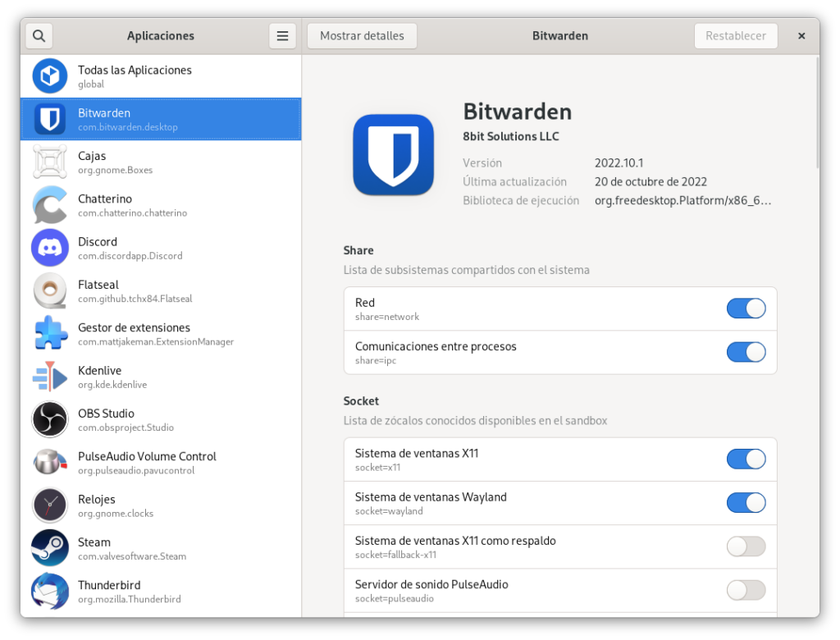Enable Servidor de sonido PulseAudio toggle
The image size is (840, 640).
[x=746, y=590]
